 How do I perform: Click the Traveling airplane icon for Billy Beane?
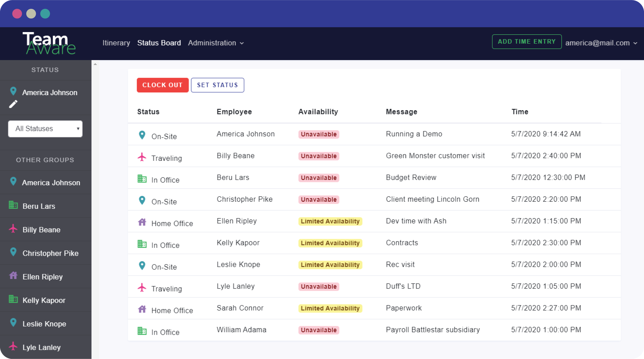(142, 157)
